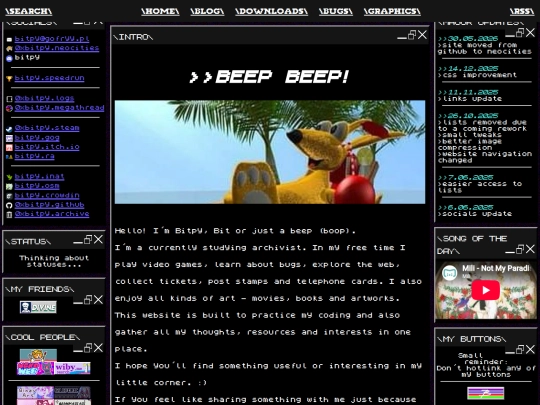Click the YouTube channel avatar on video
Viewport: 540px width, 405px height.
coord(449,273)
